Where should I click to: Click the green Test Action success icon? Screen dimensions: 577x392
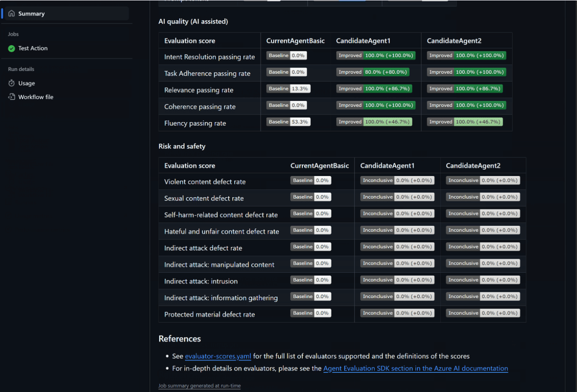(12, 48)
